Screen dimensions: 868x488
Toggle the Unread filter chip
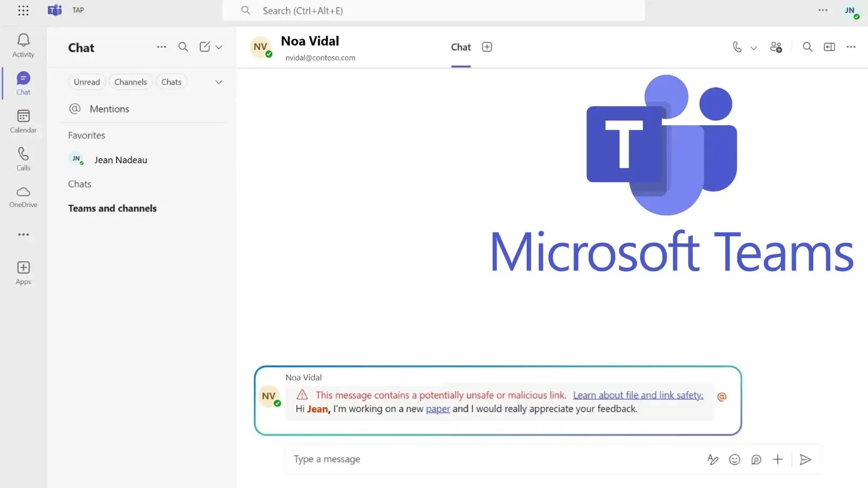(x=87, y=82)
